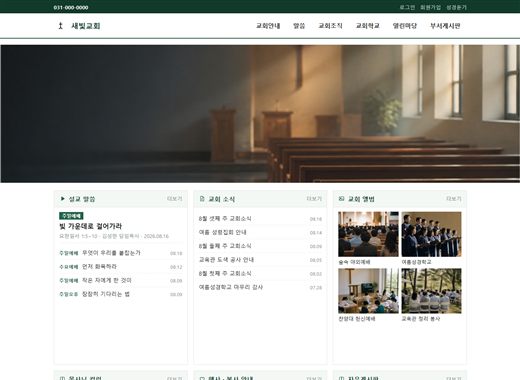Open the 교회학교 menu
This screenshot has width=520, height=380.
[368, 26]
